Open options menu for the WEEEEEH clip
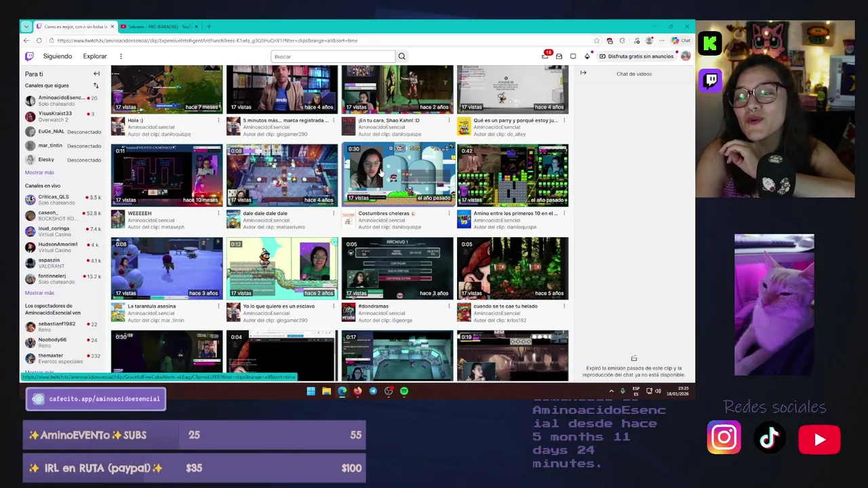The image size is (868, 488). [218, 213]
